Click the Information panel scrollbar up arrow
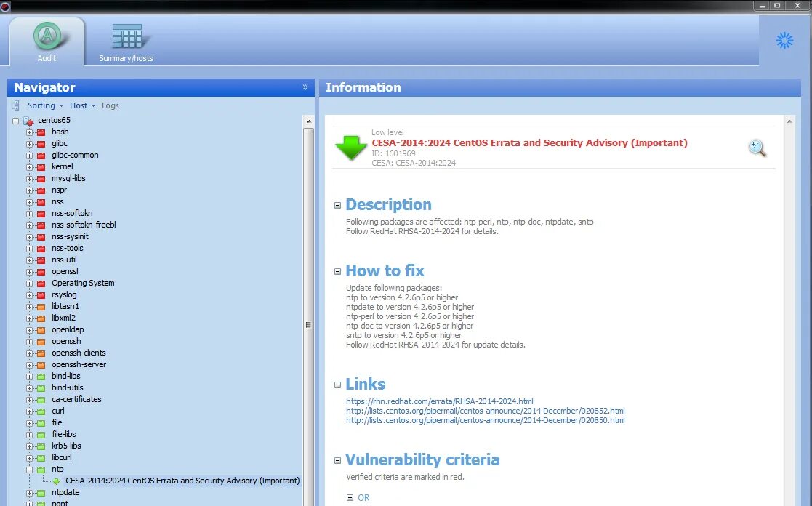 click(x=789, y=121)
